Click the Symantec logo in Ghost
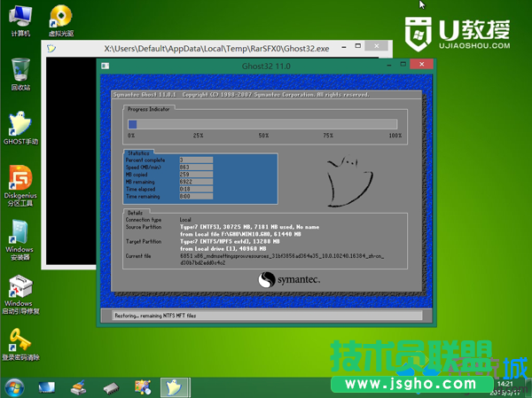 click(x=289, y=279)
